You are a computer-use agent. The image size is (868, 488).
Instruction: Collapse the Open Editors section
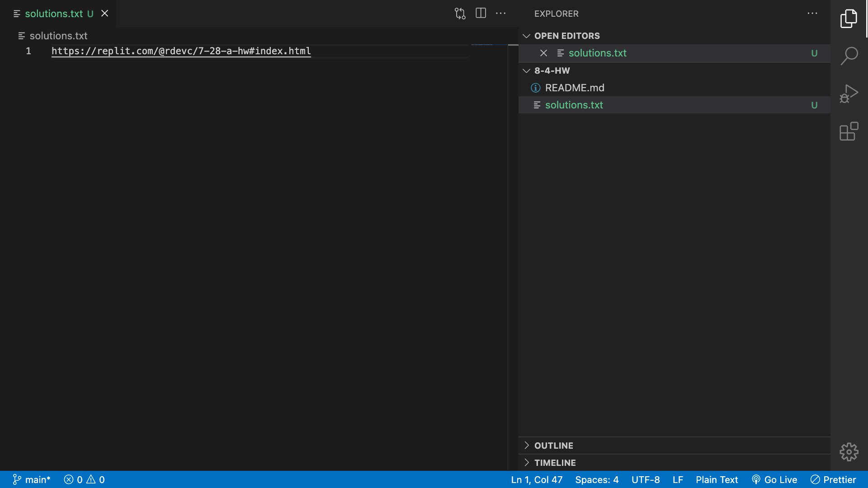coord(527,36)
